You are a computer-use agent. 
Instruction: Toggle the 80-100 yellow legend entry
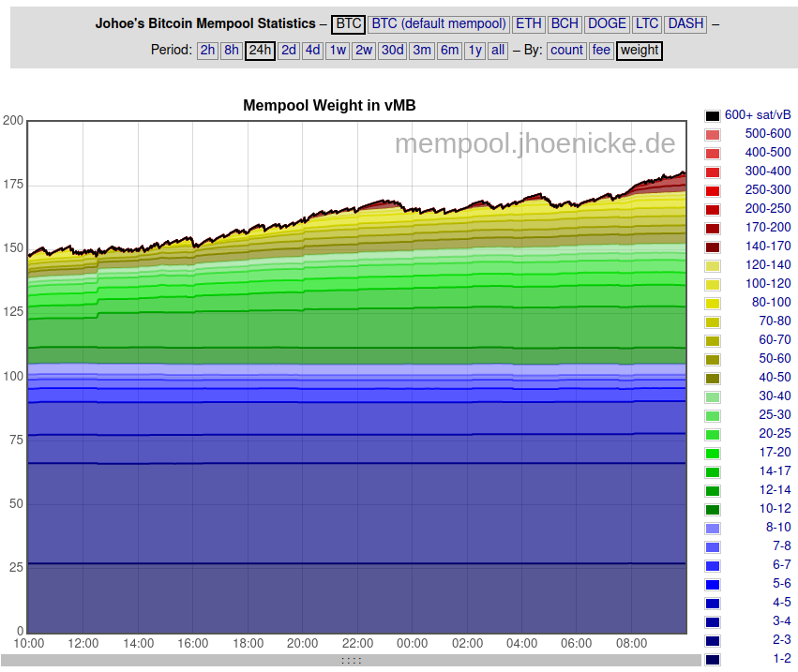pyautogui.click(x=713, y=303)
